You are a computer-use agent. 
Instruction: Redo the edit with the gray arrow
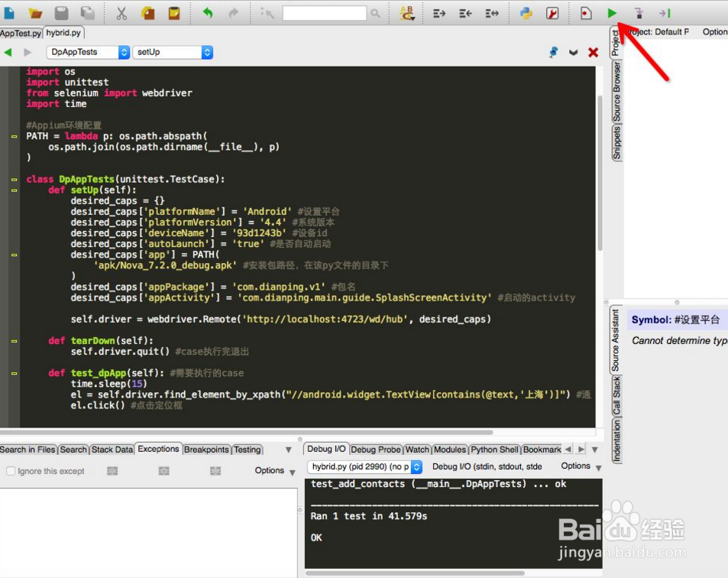pyautogui.click(x=233, y=13)
